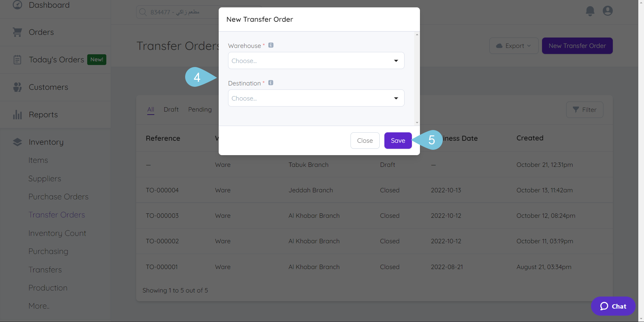Open Customers using the people icon

pyautogui.click(x=17, y=87)
